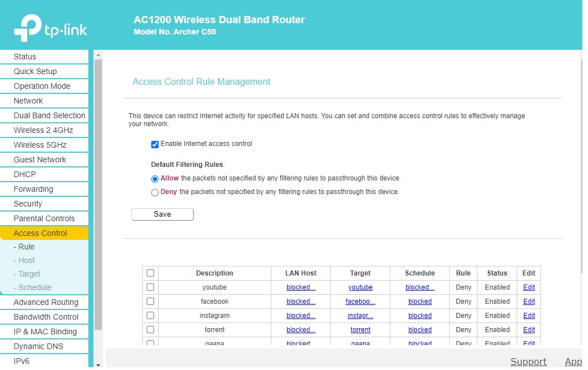Click the Description column header

pos(215,273)
